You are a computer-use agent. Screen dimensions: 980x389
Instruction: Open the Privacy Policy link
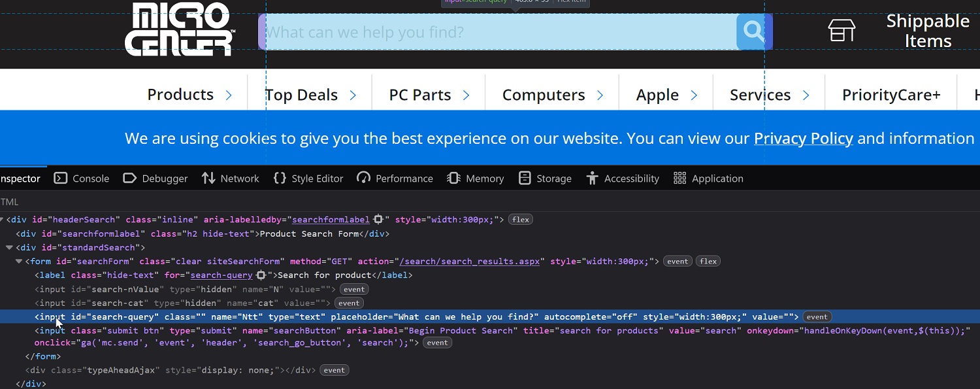coord(803,138)
